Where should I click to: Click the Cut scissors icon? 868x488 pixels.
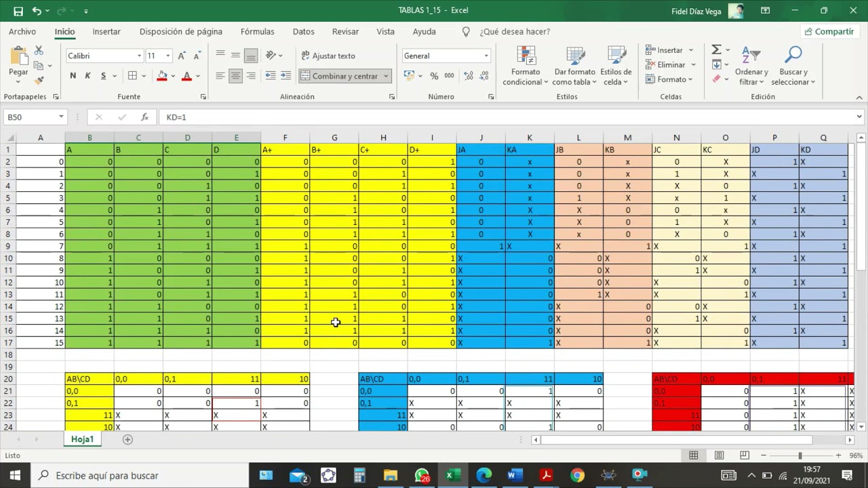(x=39, y=51)
